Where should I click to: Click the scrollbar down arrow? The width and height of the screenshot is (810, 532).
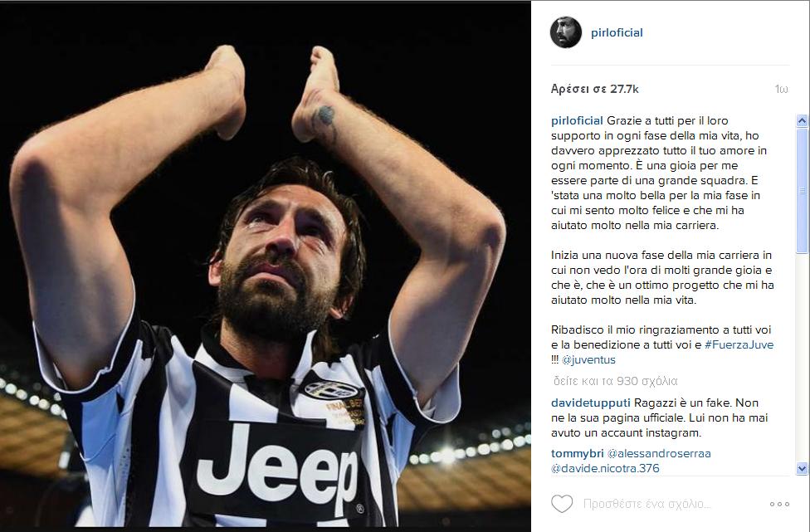pos(802,468)
